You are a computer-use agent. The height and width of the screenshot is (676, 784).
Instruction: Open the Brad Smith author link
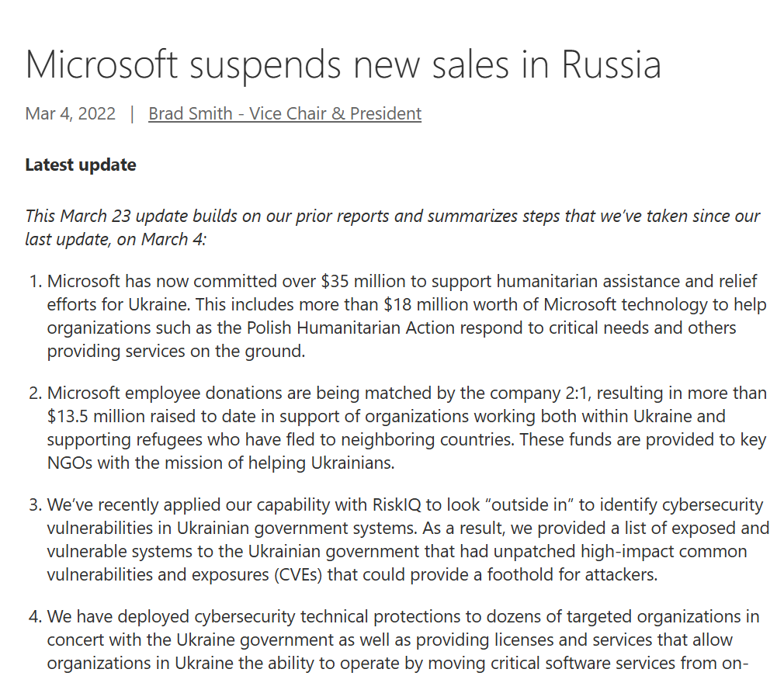(285, 113)
